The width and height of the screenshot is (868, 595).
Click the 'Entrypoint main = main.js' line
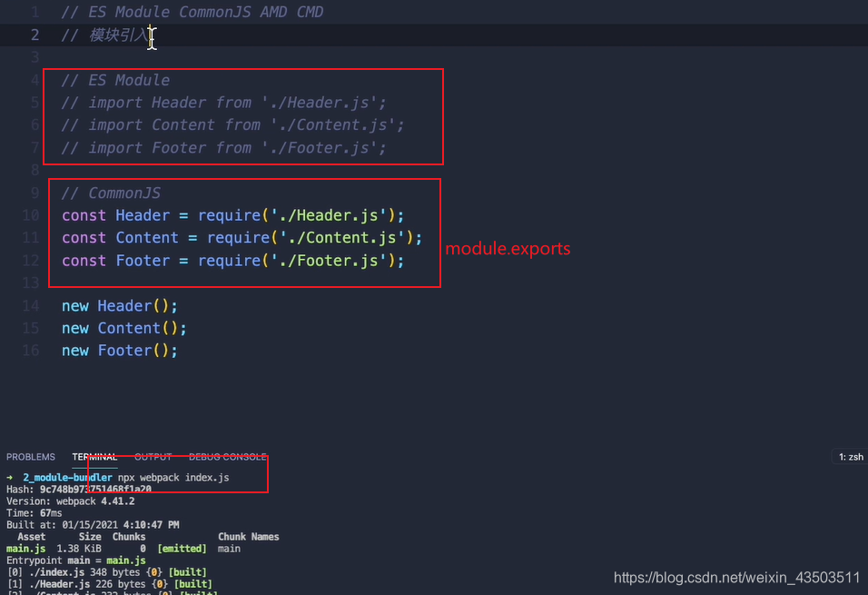76,560
